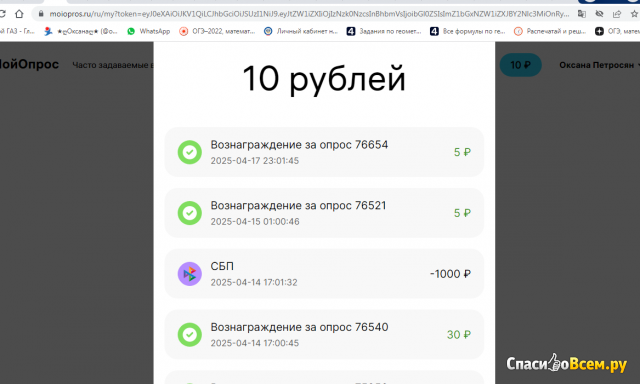Click the address bar URL field

(x=309, y=14)
